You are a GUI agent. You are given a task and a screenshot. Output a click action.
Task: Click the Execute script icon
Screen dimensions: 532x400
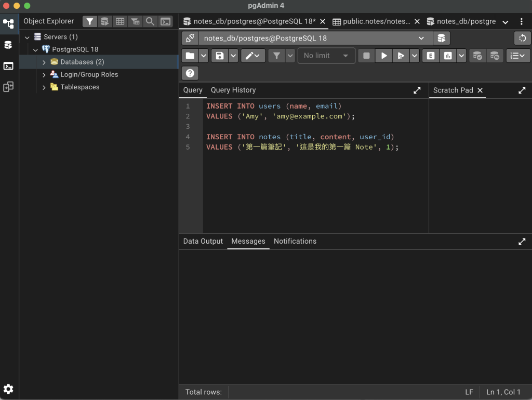(x=401, y=56)
